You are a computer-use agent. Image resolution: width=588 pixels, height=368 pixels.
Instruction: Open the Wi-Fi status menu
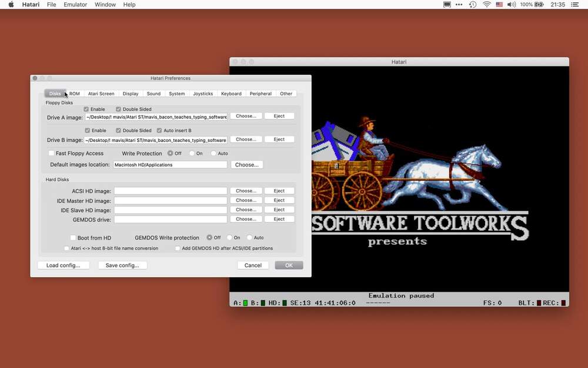click(487, 5)
